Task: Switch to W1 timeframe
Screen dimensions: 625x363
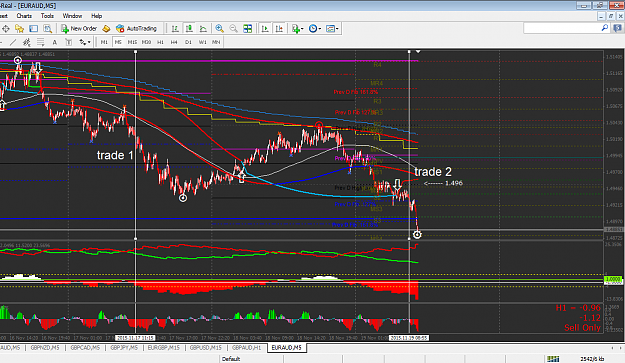Action: 202,42
